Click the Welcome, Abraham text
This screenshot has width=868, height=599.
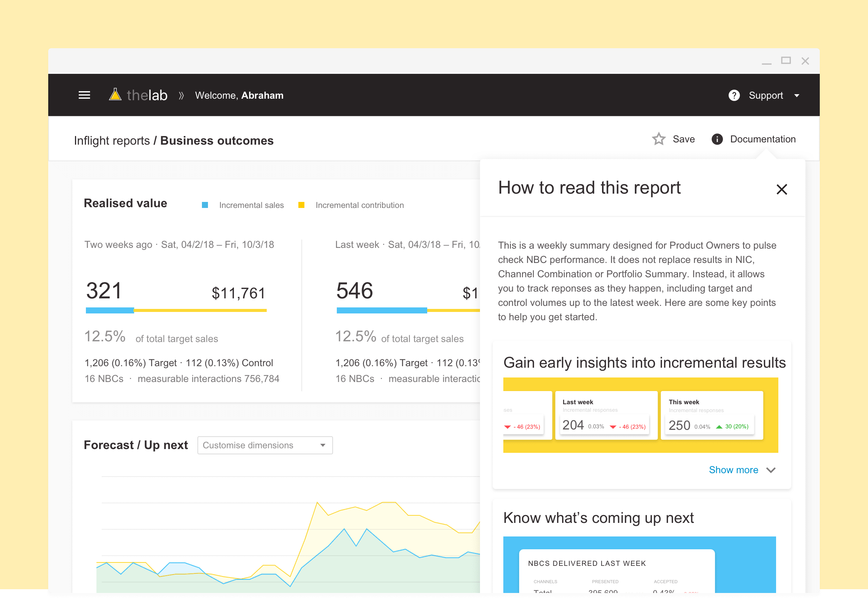[239, 95]
